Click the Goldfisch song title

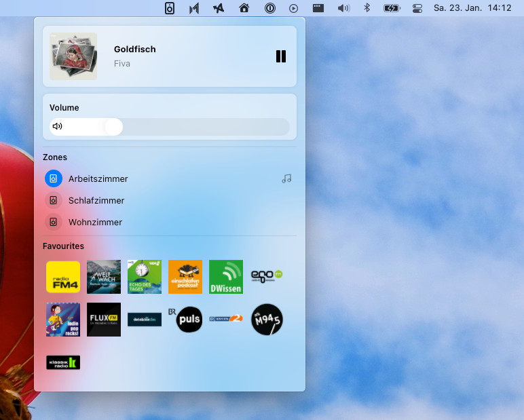click(134, 50)
